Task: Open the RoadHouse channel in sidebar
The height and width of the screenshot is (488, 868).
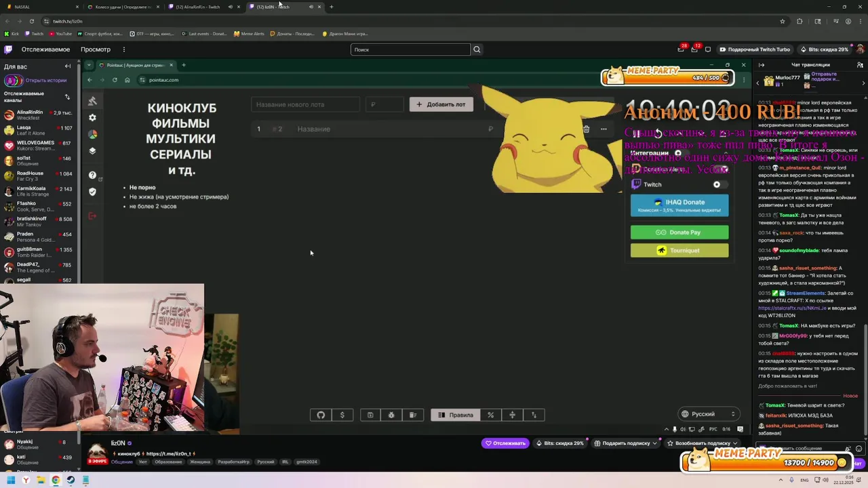Action: 39,176
